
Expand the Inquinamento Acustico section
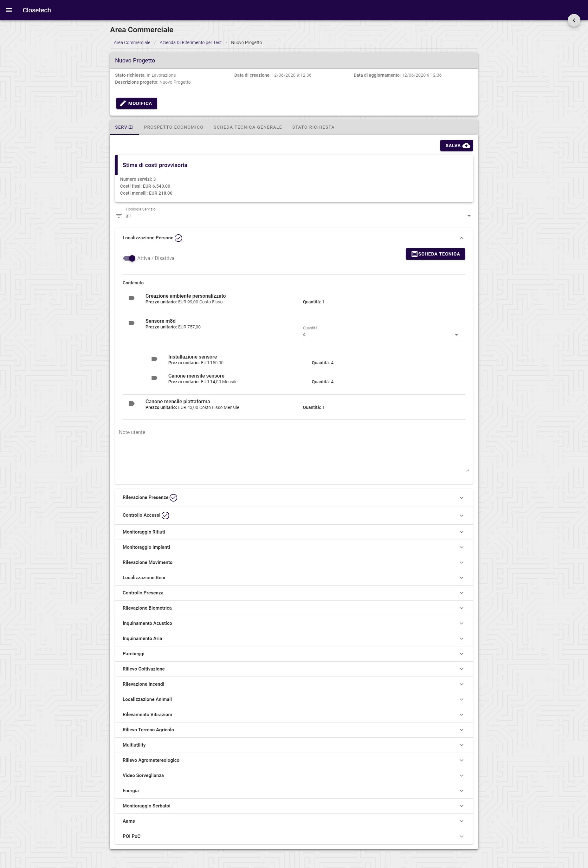(x=294, y=623)
